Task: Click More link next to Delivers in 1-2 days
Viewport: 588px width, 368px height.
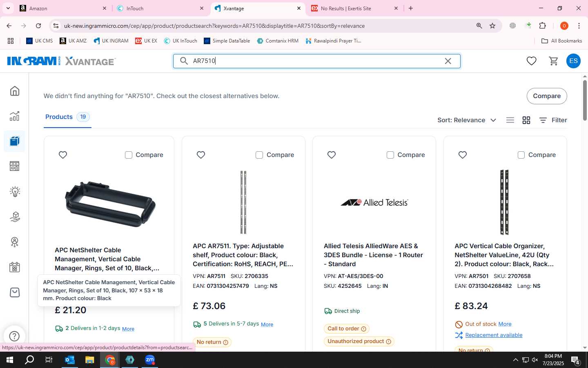Action: pos(128,329)
